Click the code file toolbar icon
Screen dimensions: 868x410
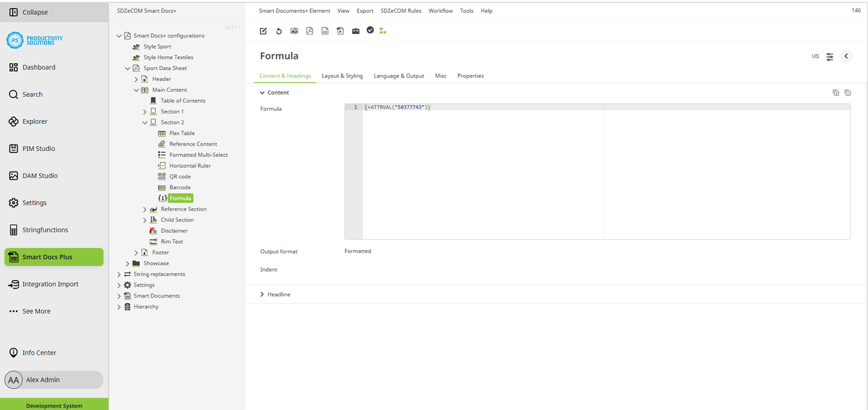(x=325, y=31)
